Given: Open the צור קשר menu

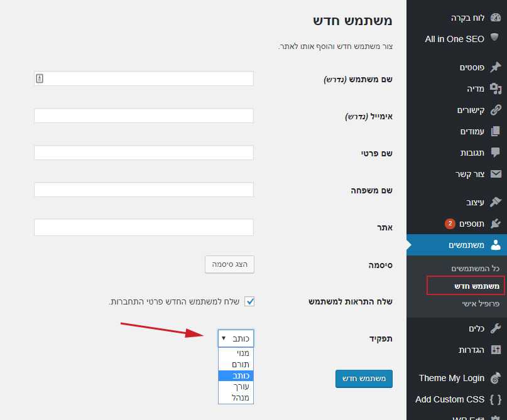Looking at the screenshot, I should [457, 174].
